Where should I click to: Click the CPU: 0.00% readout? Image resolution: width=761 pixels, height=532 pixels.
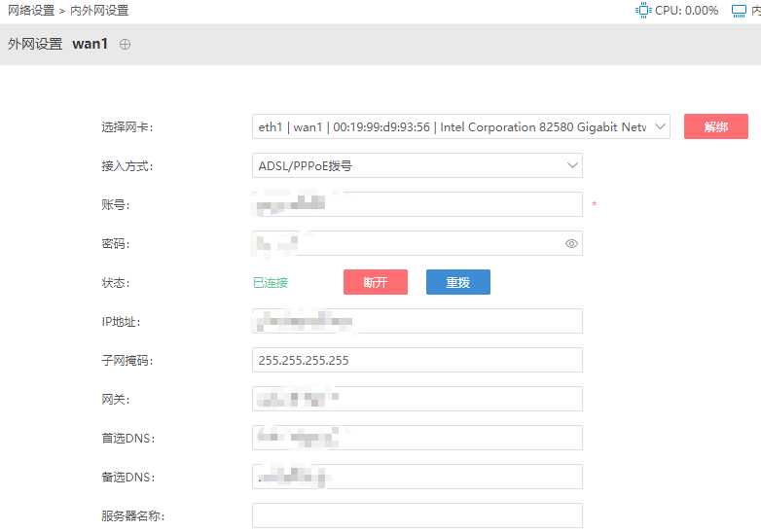coord(686,10)
